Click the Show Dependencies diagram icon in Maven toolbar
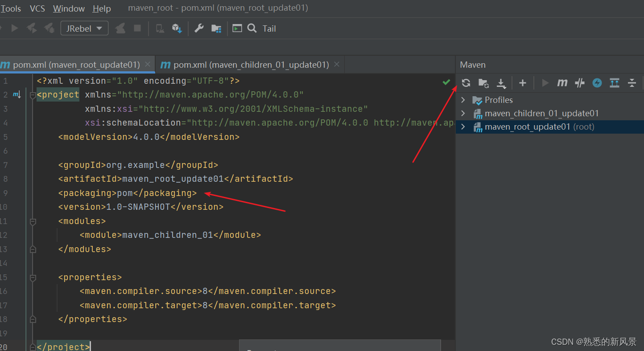Screen dimensions: 644x351 tap(615, 83)
